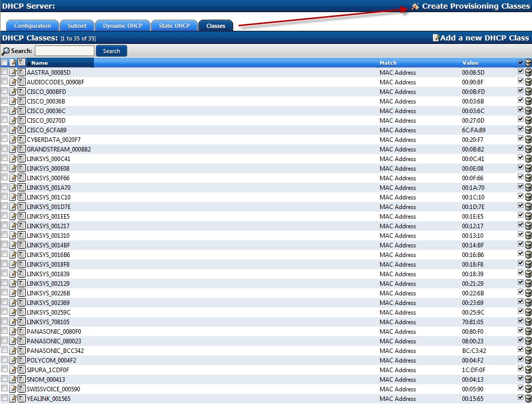Click the LINKSYS_0016B6 class name
The height and width of the screenshot is (409, 532).
pyautogui.click(x=48, y=255)
